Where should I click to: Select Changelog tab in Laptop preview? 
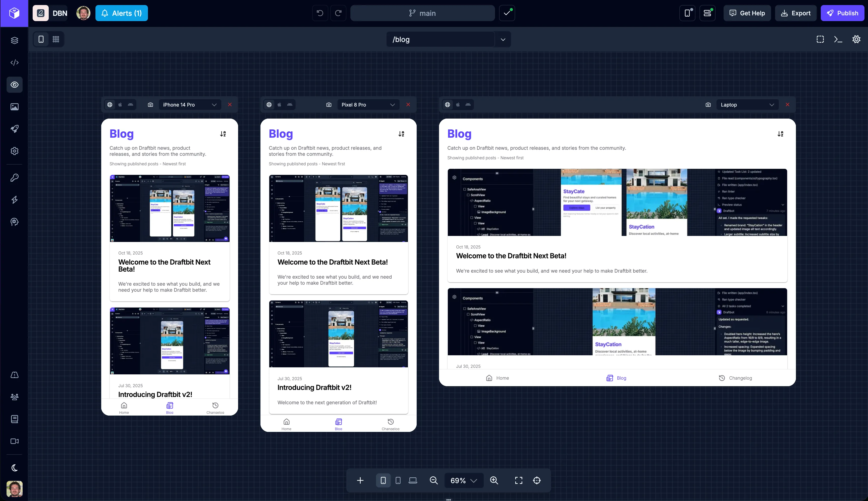(x=735, y=378)
